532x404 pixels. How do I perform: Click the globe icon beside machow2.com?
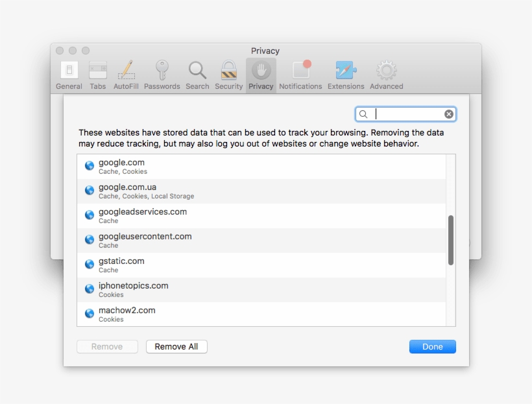90,313
